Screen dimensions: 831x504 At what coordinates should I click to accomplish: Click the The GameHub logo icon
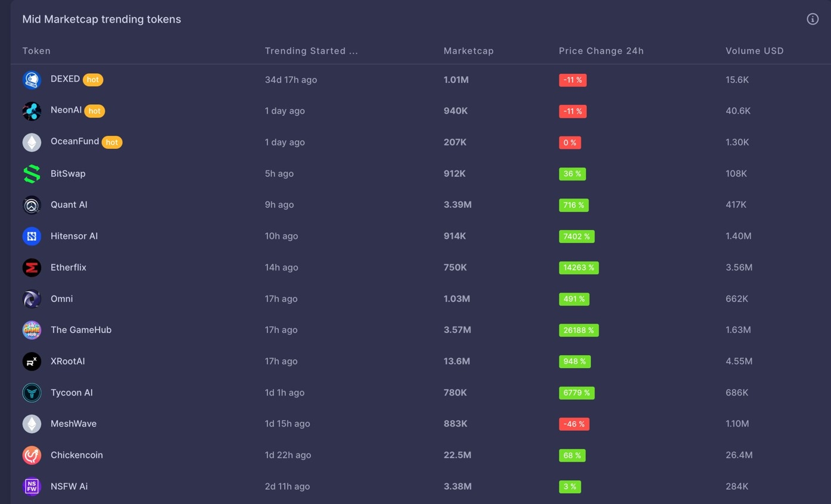point(32,330)
